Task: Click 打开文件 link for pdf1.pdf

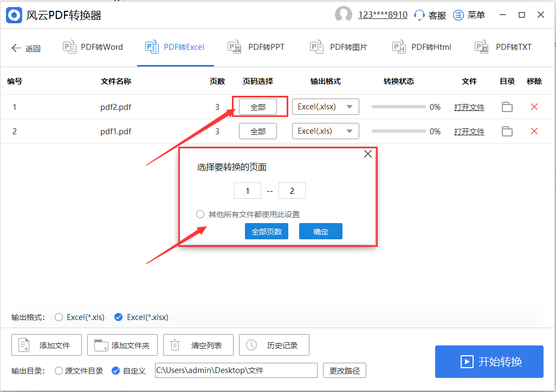Action: click(x=469, y=132)
